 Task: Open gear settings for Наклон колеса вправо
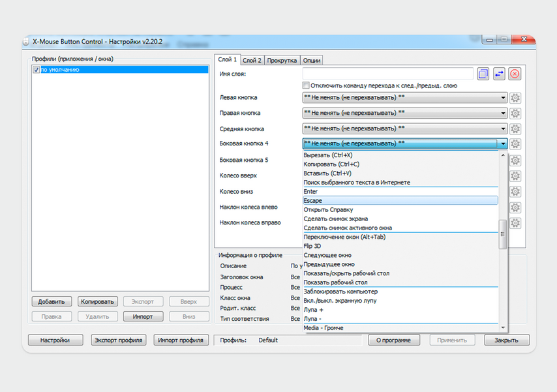(x=515, y=223)
